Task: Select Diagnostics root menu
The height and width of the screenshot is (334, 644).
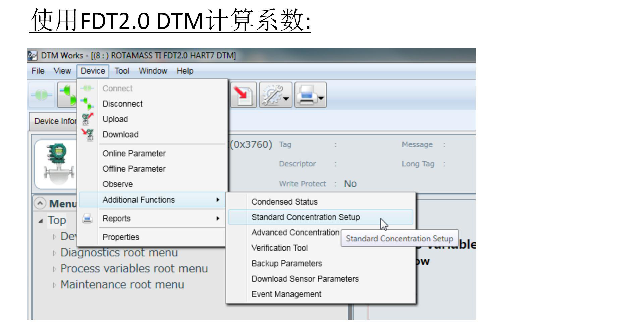Action: click(119, 253)
